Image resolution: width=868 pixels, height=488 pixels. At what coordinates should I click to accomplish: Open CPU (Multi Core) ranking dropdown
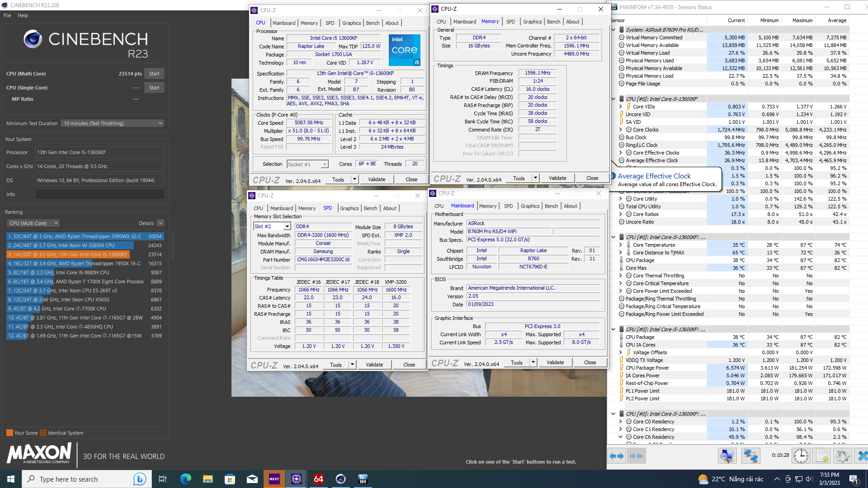(33, 223)
